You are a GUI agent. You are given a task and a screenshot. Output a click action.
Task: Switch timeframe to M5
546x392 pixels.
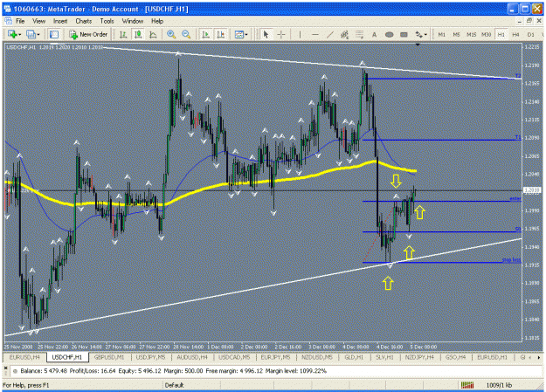[x=456, y=34]
